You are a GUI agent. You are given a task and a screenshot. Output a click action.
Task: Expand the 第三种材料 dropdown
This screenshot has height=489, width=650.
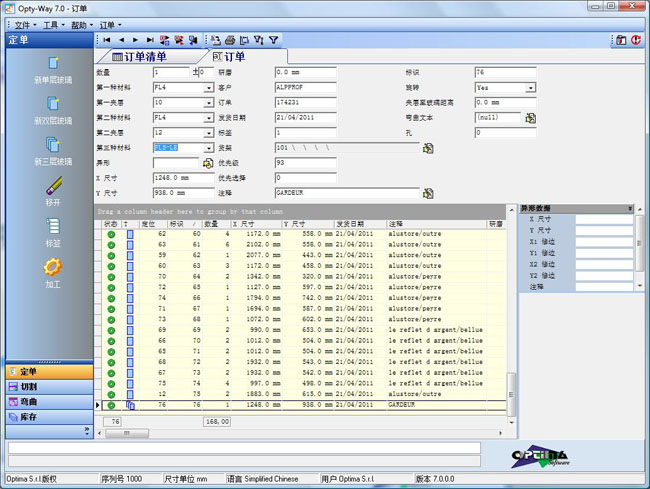click(209, 148)
